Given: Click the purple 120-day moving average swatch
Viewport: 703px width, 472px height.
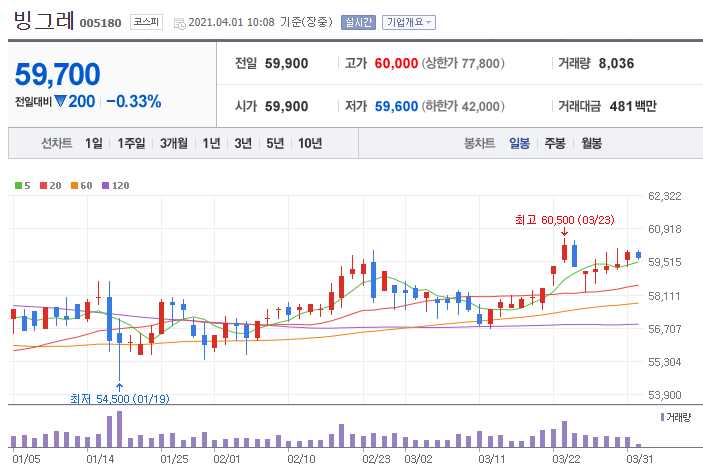Looking at the screenshot, I should coord(106,186).
